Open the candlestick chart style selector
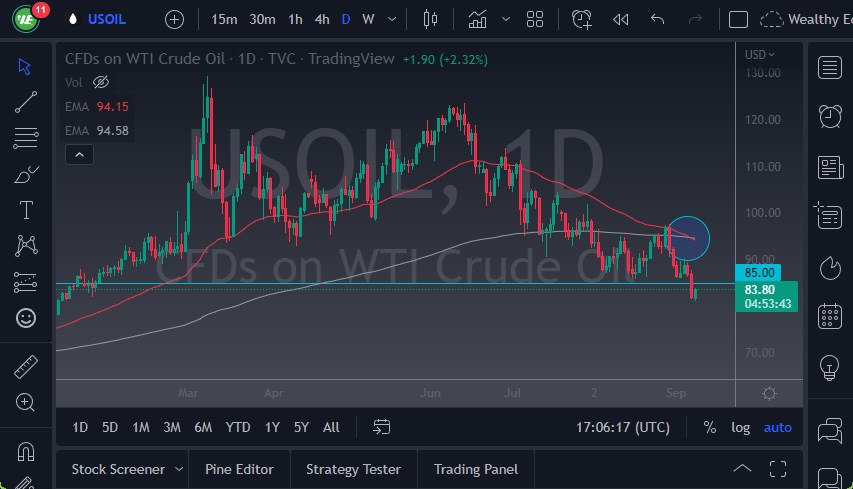 pos(431,19)
